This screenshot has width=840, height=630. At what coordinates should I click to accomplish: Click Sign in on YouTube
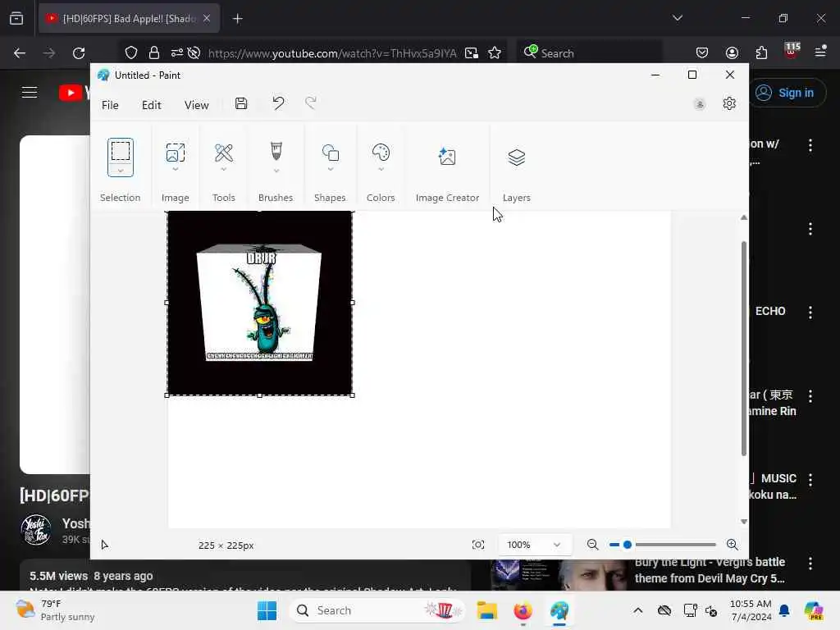pos(787,93)
